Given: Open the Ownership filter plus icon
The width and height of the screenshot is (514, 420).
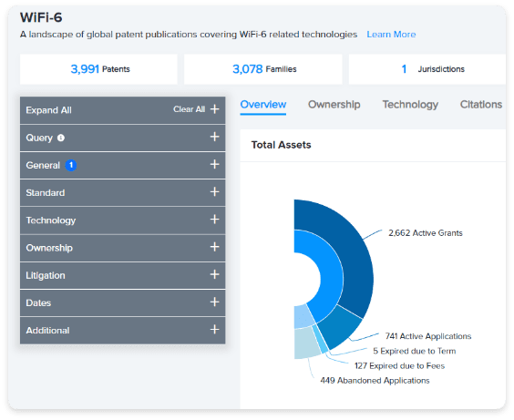Looking at the screenshot, I should pyautogui.click(x=214, y=247).
